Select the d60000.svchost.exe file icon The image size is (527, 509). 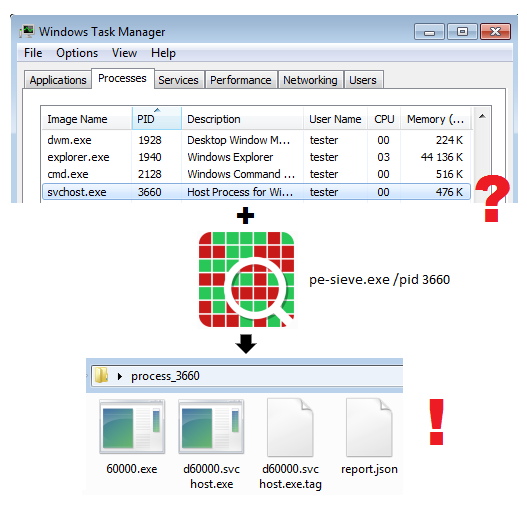211,427
